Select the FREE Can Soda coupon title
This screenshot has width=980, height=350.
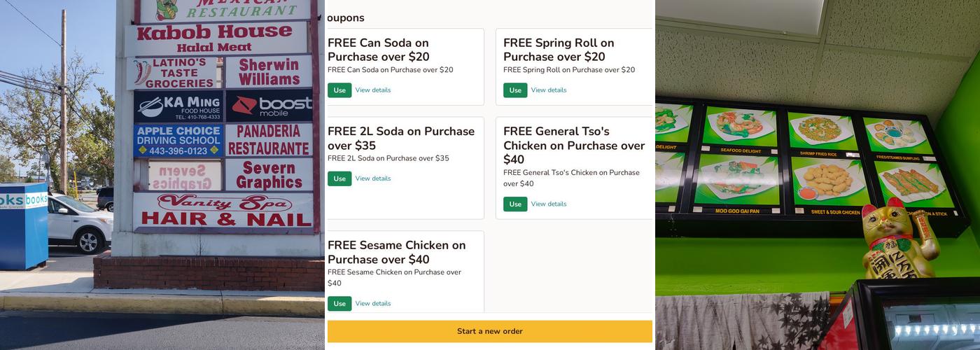coord(379,50)
